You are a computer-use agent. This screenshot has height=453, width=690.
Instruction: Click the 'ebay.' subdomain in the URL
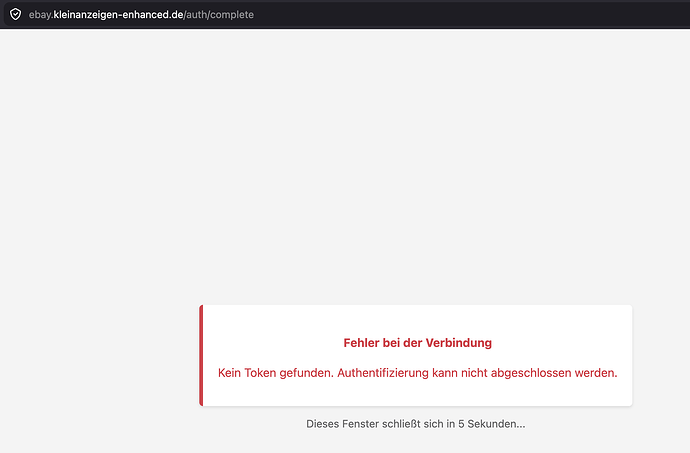[41, 15]
